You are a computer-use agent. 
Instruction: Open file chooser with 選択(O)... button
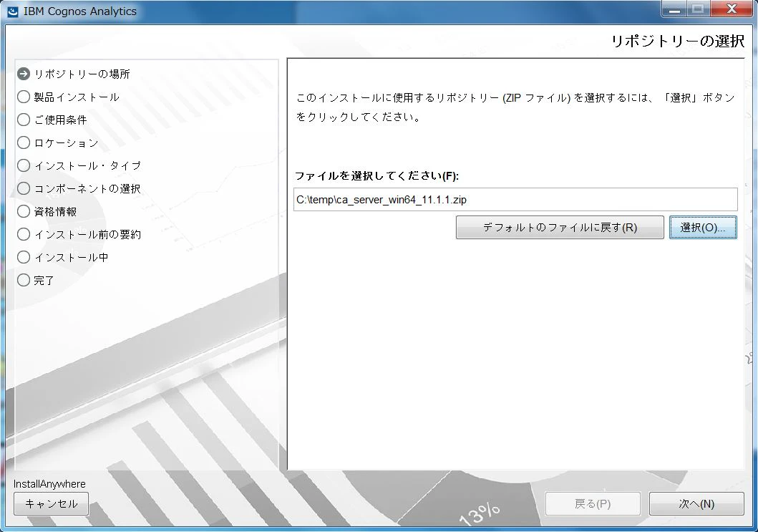[x=703, y=227]
